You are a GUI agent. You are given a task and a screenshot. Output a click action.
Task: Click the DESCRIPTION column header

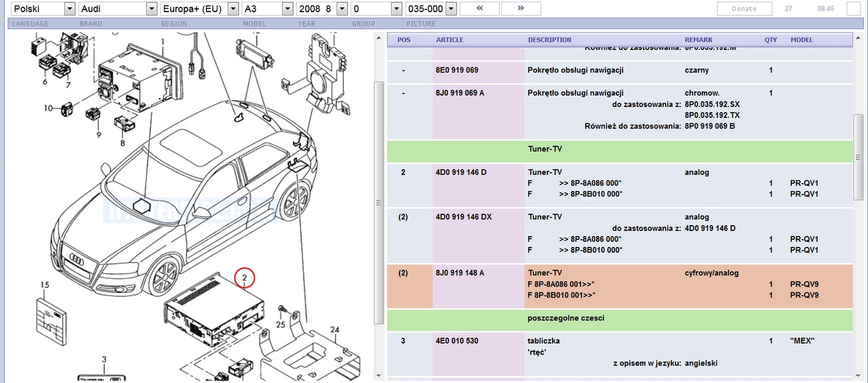tap(550, 40)
